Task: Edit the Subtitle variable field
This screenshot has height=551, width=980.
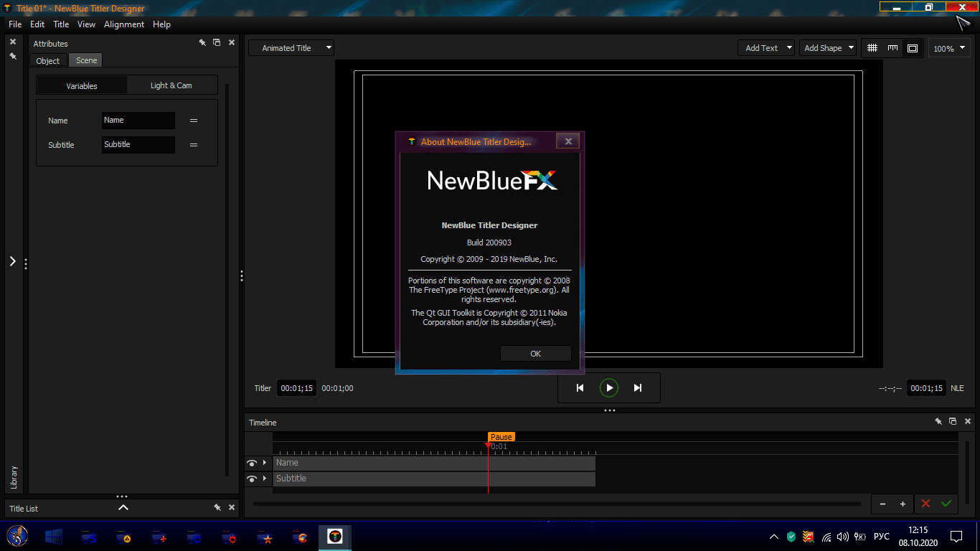Action: pos(138,145)
